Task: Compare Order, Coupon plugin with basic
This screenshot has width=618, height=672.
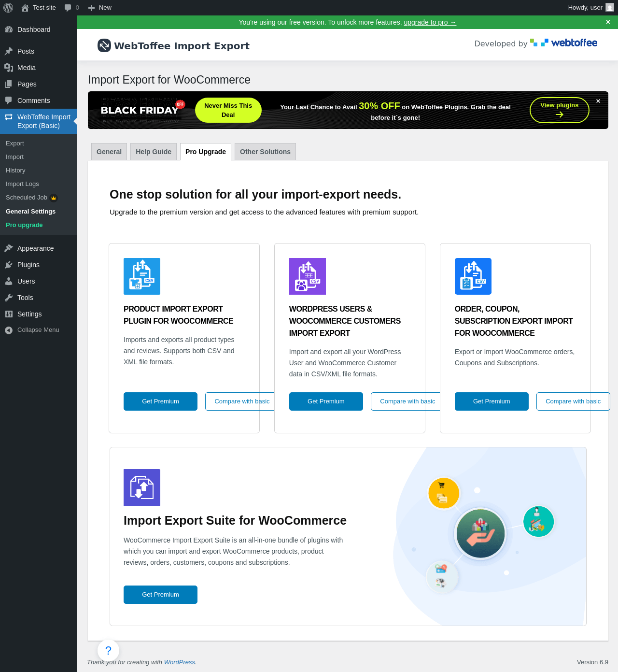Action: (x=573, y=401)
